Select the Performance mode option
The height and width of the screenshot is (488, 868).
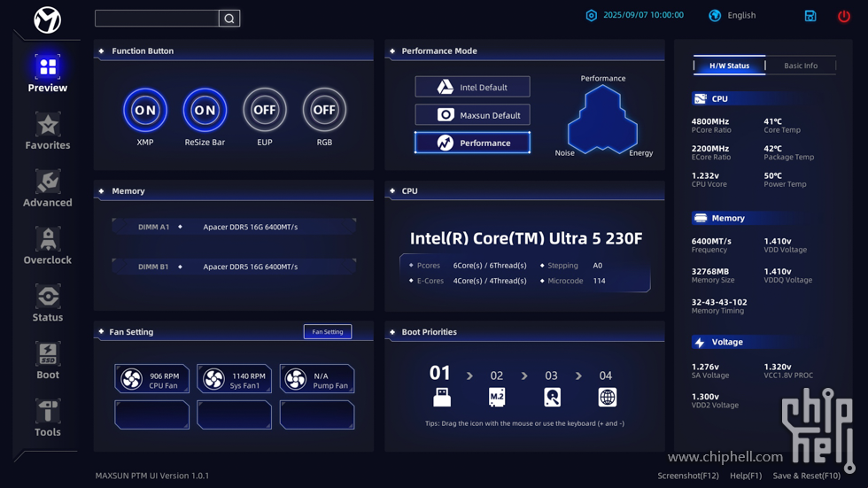[x=472, y=143]
